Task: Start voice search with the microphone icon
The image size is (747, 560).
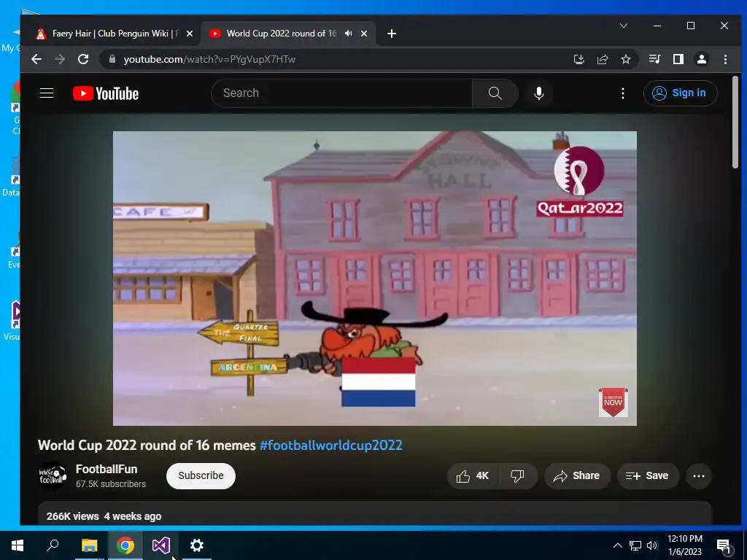Action: pyautogui.click(x=539, y=93)
